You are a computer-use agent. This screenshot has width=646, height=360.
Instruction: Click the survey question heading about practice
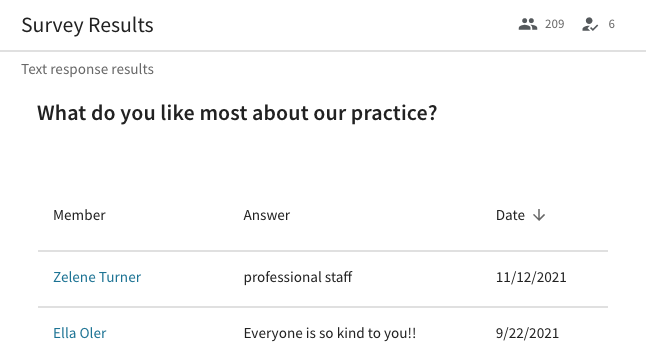237,113
